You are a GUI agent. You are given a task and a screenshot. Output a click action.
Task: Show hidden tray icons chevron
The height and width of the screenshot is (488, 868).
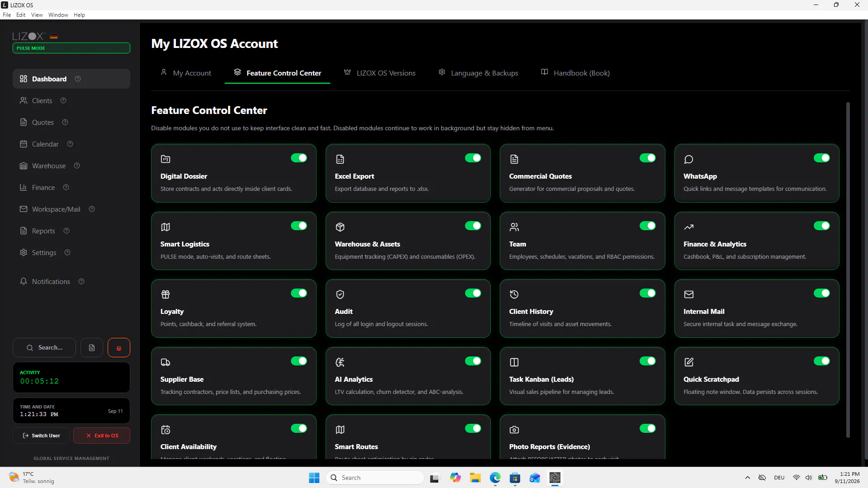748,478
